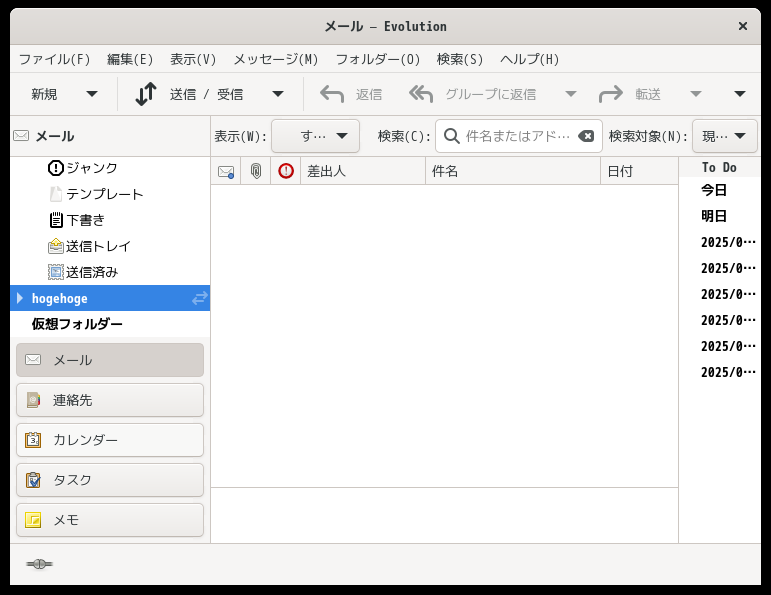Select the ジャンク folder label

click(92, 168)
